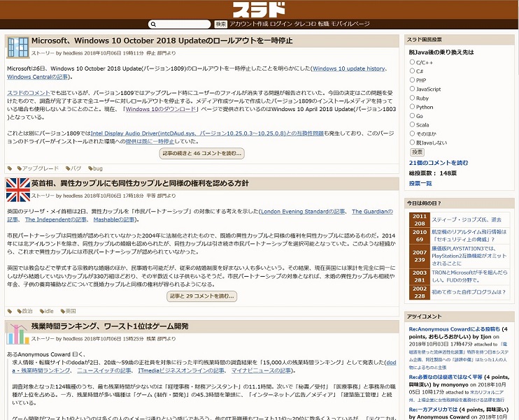519x420 pixels.
Task: Open ログイン in the top menu
Action: [280, 24]
